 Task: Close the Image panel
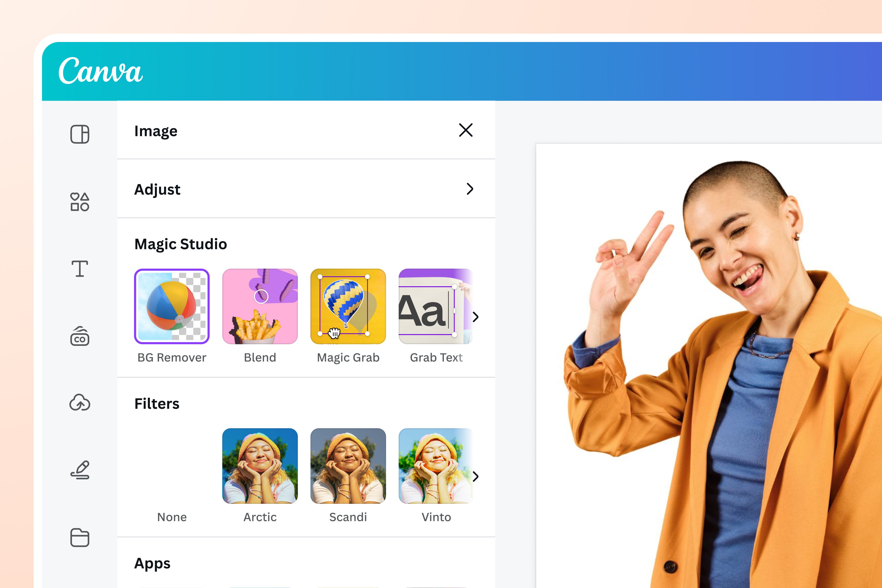[x=466, y=131]
